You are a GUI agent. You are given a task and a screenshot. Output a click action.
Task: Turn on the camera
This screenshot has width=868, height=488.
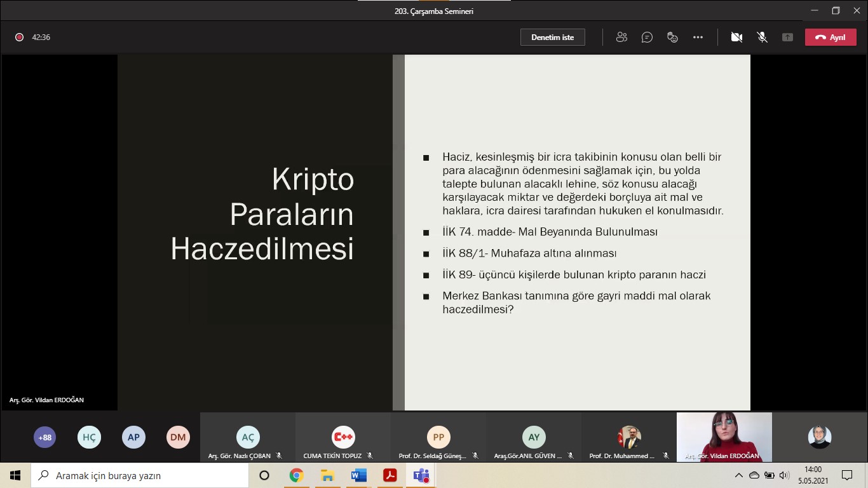tap(736, 37)
